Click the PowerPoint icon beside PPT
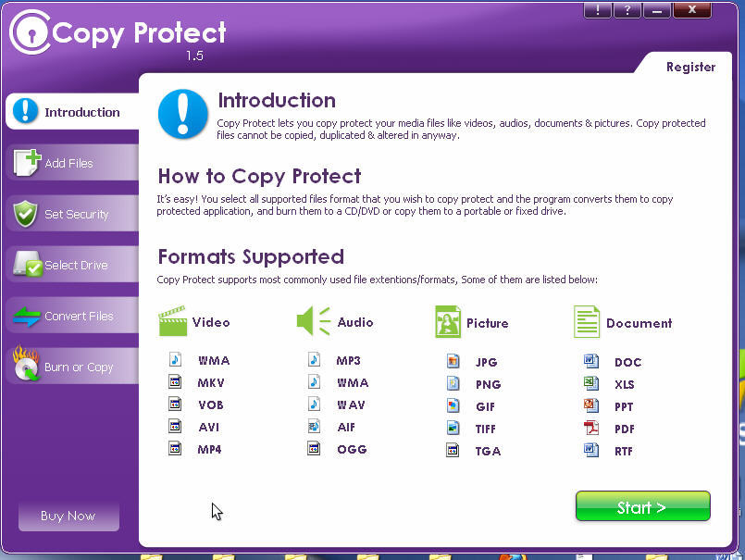 (x=591, y=405)
